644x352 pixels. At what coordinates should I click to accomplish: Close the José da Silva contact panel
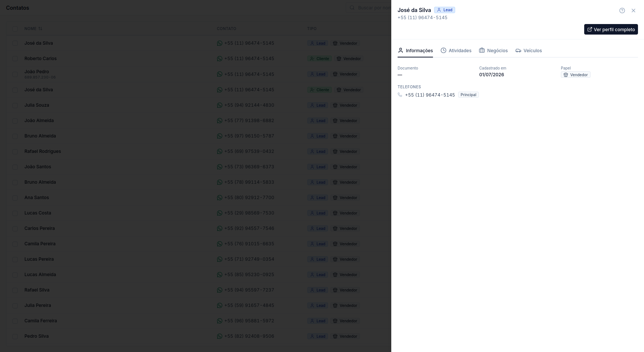(x=633, y=11)
